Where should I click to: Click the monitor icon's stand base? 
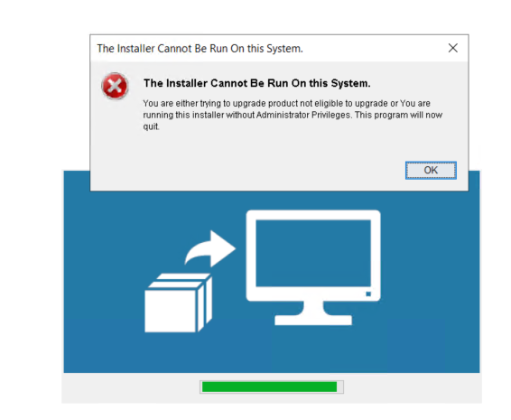tap(313, 320)
